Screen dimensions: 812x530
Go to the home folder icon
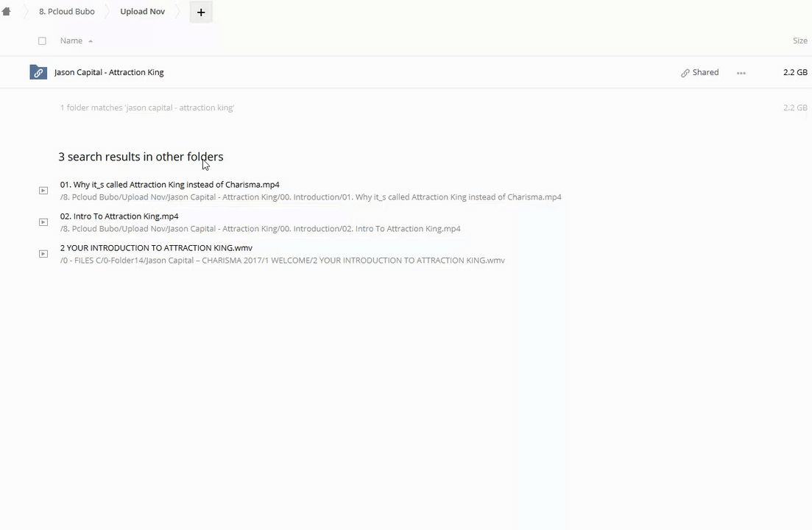coord(7,12)
